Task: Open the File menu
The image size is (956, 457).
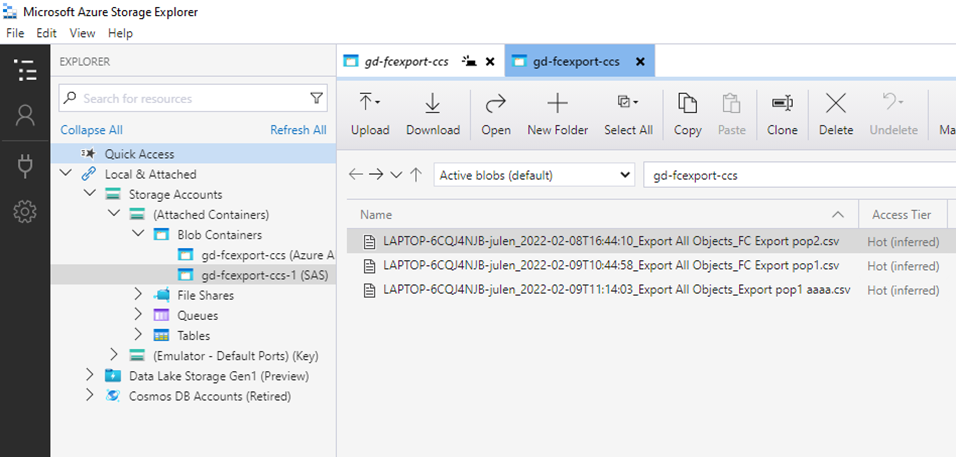Action: pyautogui.click(x=15, y=33)
